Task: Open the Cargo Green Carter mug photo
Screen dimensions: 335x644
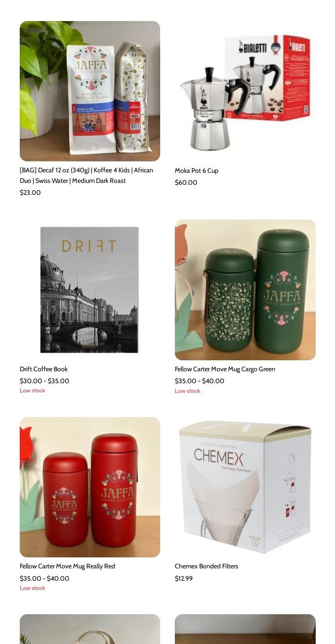Action: coord(245,290)
